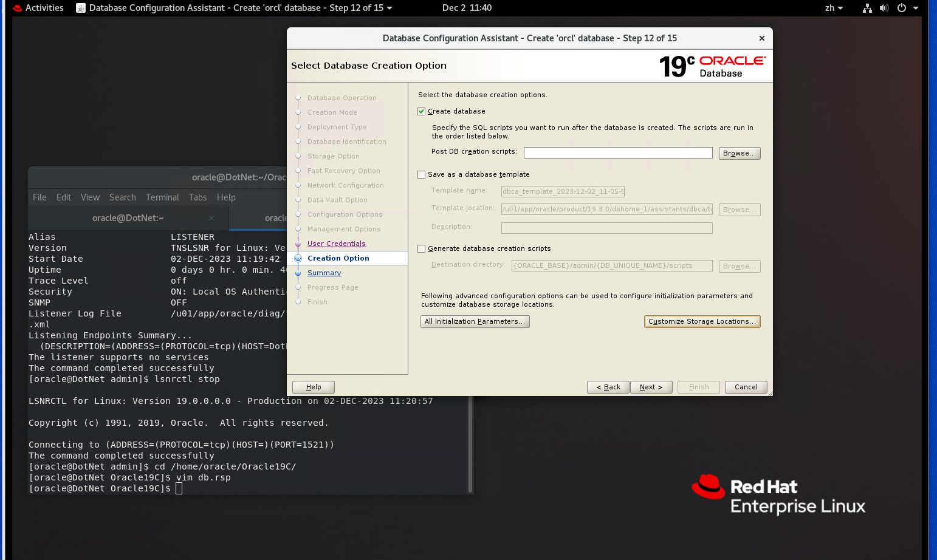Open the power menu icon in top bar
Viewport: 937px width, 560px height.
click(x=902, y=8)
